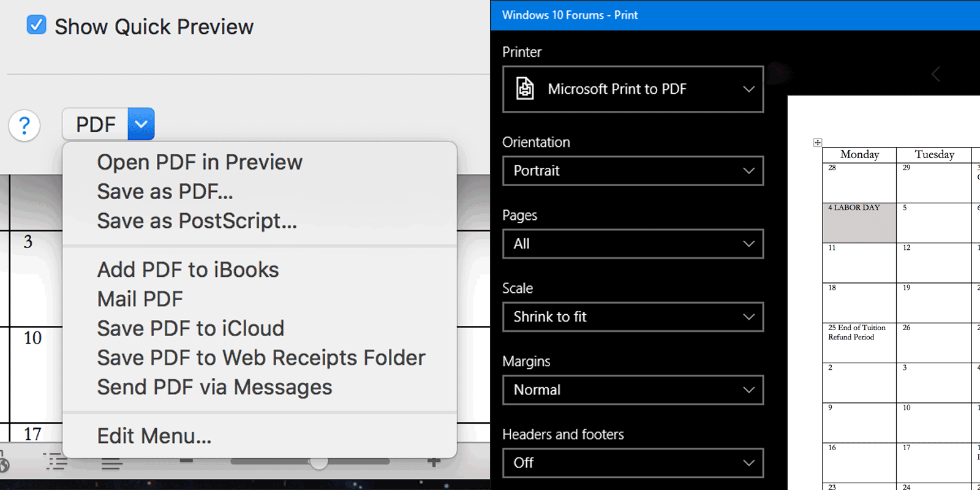
Task: Click the zoom in plus icon in Mac toolbar
Action: click(x=434, y=461)
